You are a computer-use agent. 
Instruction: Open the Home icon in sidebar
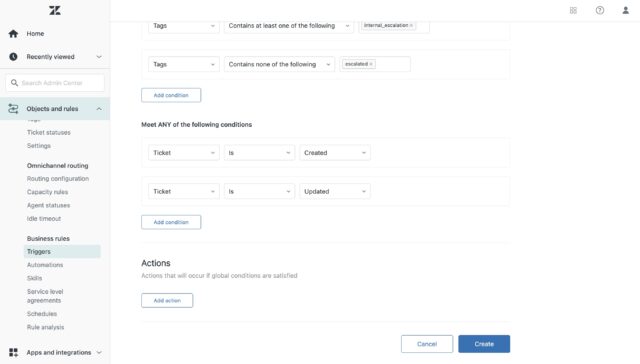(x=13, y=34)
